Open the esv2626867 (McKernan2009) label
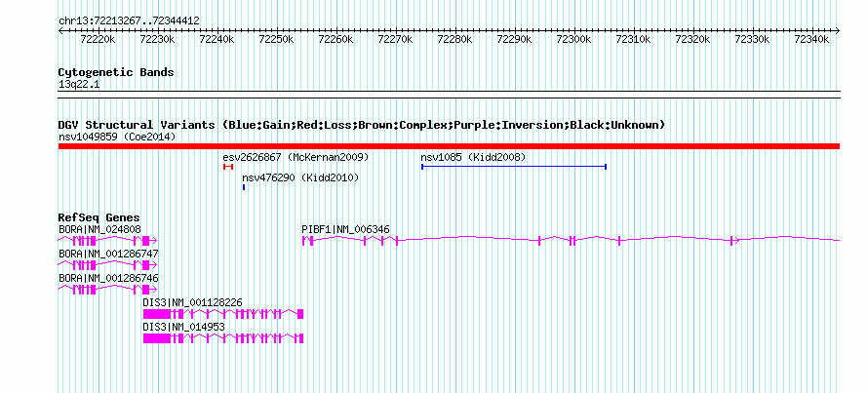The height and width of the screenshot is (393, 868). tap(296, 157)
